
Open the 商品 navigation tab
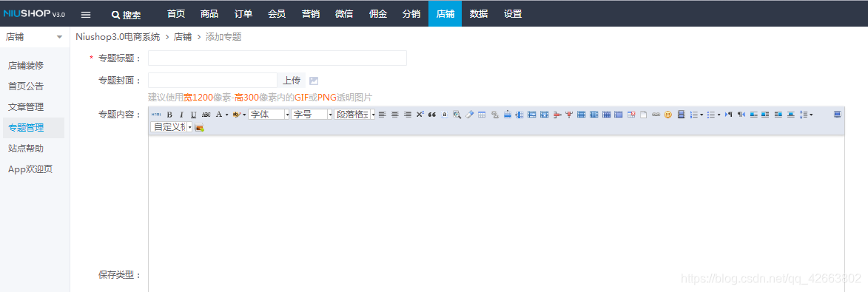pyautogui.click(x=209, y=14)
